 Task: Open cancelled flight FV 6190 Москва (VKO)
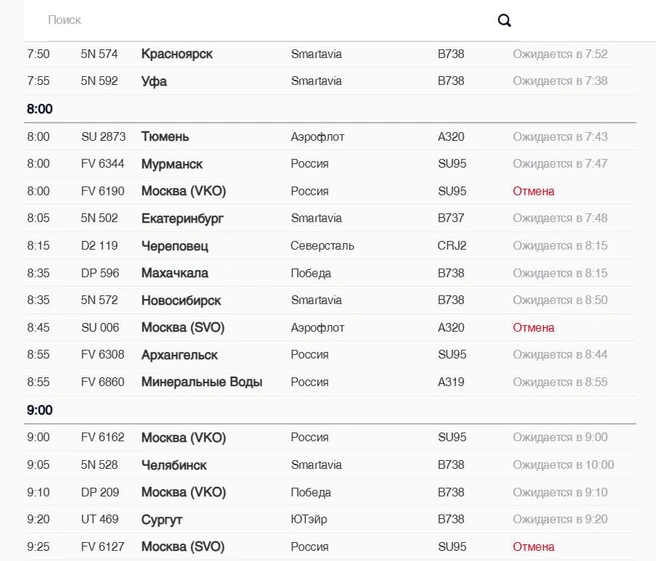click(330, 191)
